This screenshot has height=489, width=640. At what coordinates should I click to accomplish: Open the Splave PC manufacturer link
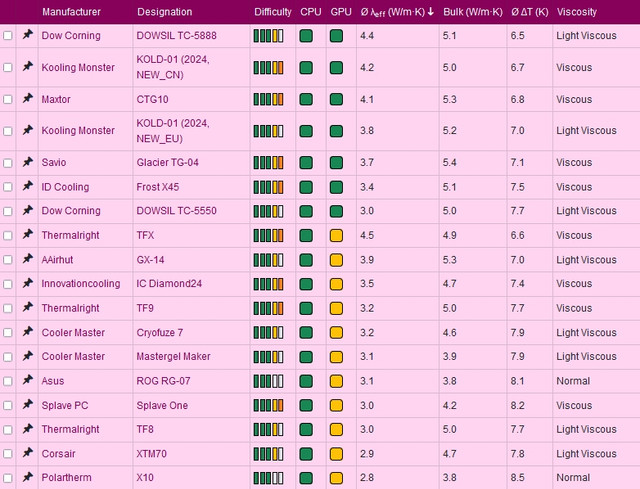tap(65, 405)
